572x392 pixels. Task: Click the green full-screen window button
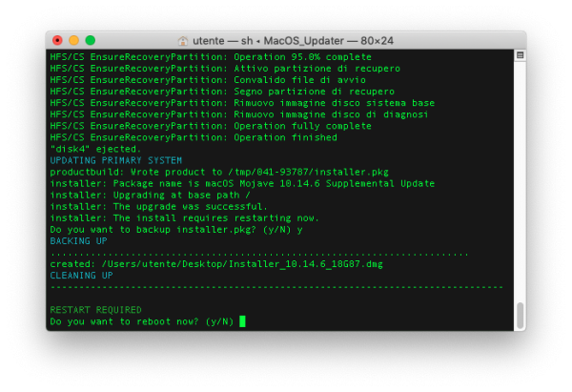[91, 40]
